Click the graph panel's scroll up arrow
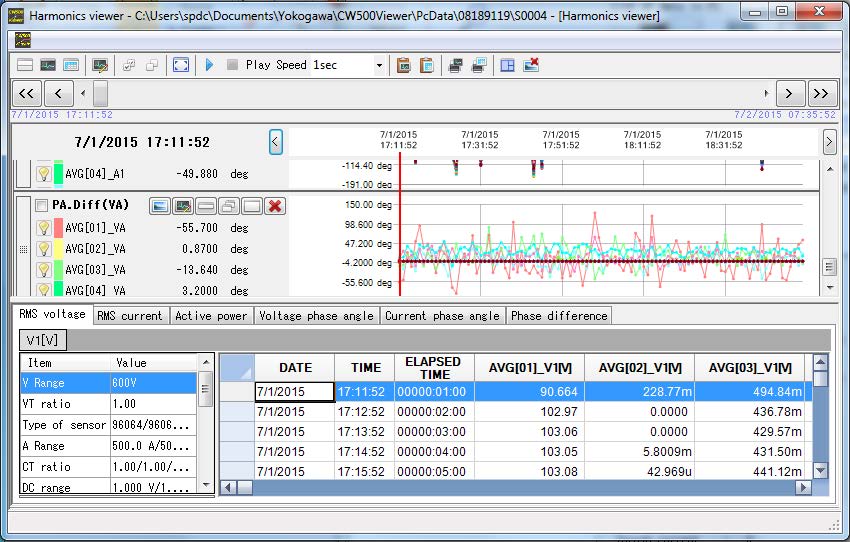850x542 pixels. coord(830,170)
